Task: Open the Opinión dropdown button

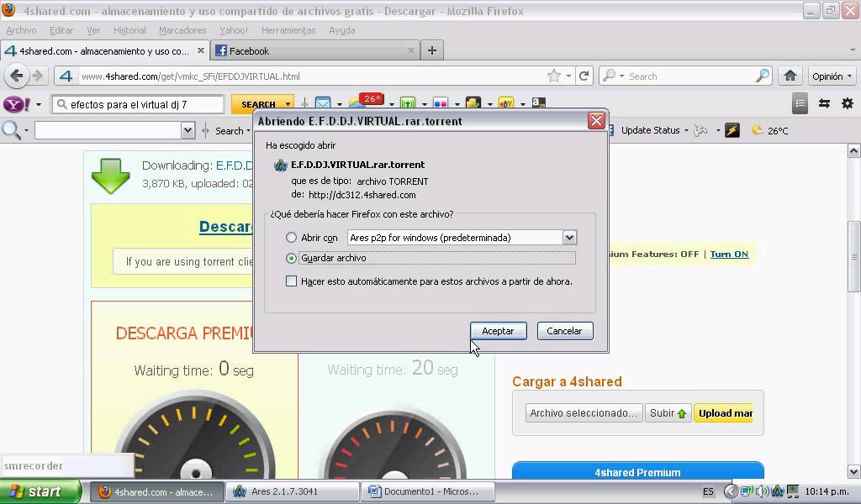Action: [832, 76]
